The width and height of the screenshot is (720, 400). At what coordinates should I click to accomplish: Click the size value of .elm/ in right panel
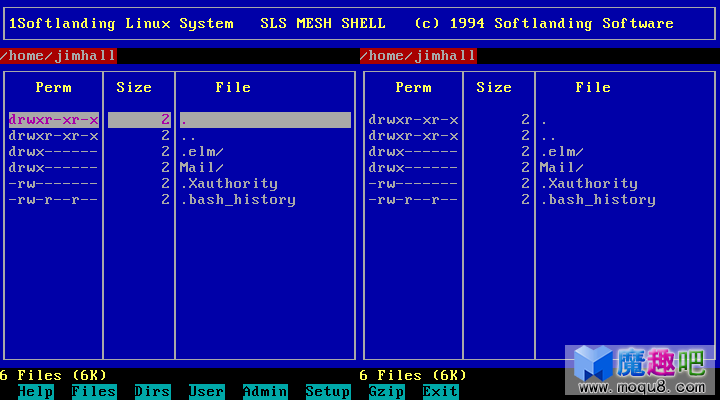526,152
